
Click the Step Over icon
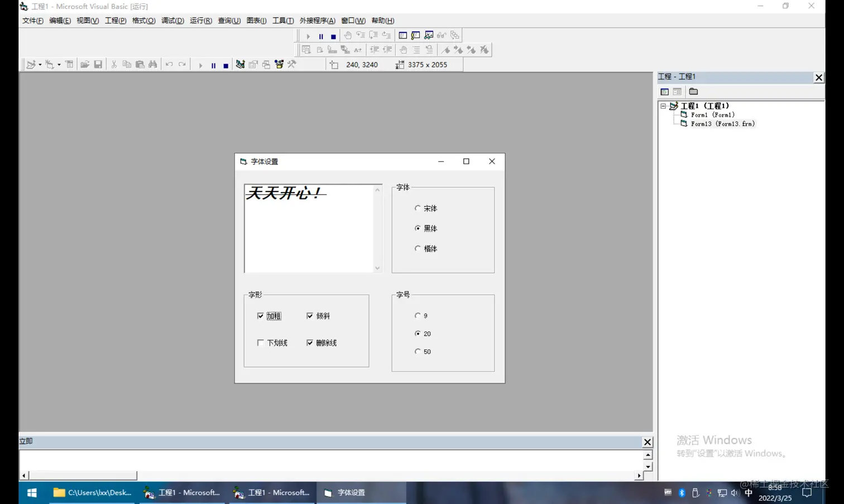[x=373, y=35]
